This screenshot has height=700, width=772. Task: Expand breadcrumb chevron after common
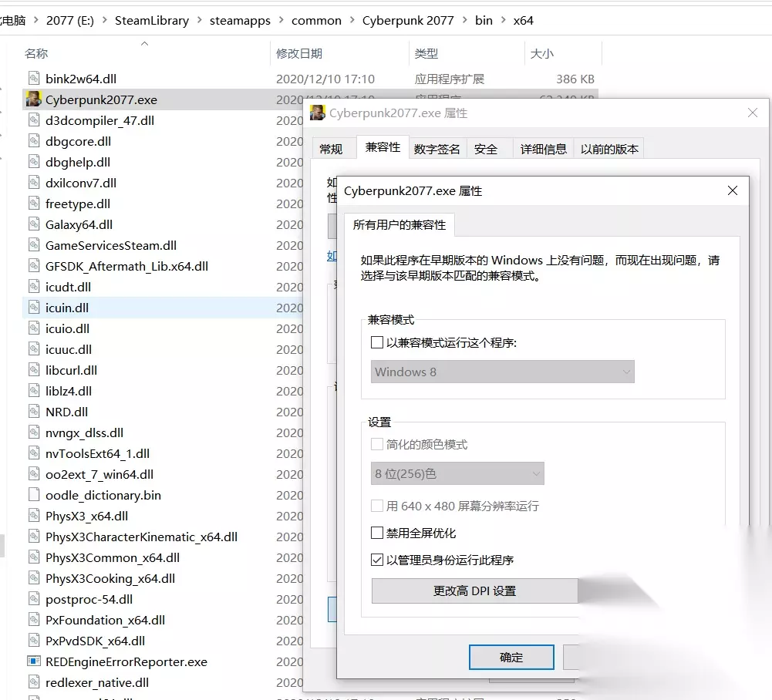[352, 20]
